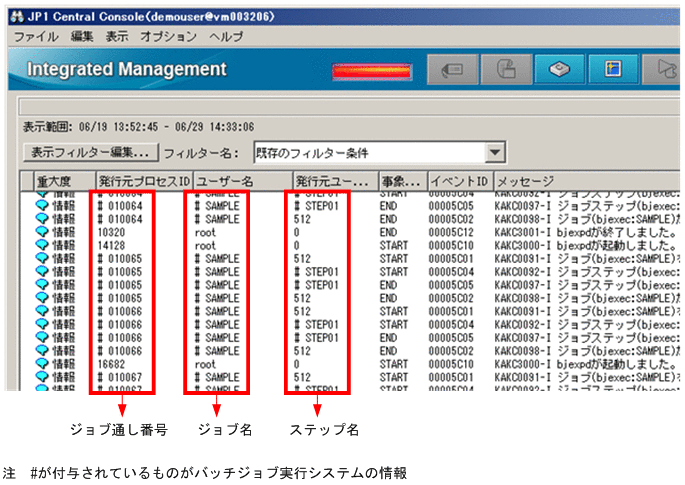Click event ID 00005C10 in the 14128 row
The width and height of the screenshot is (685, 485).
pyautogui.click(x=451, y=245)
